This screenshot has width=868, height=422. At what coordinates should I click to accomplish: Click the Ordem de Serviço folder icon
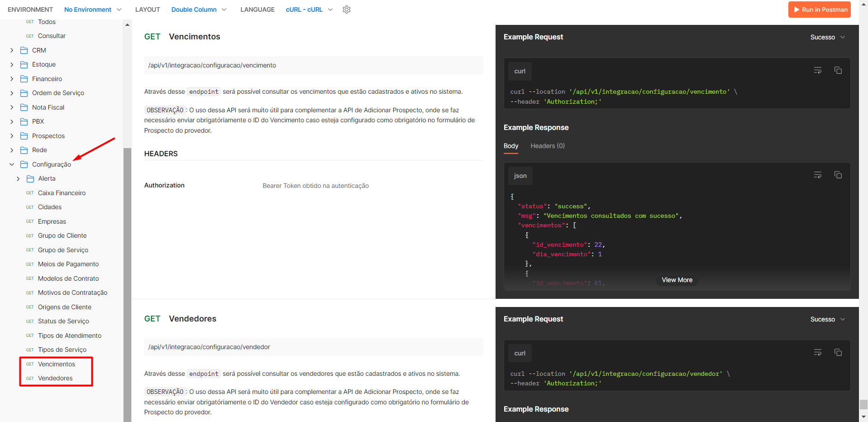tap(24, 93)
